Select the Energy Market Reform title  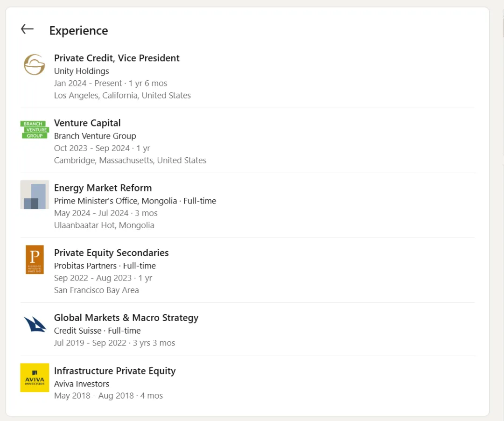click(103, 188)
